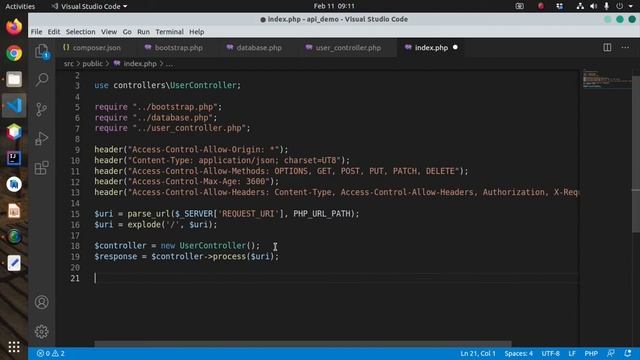Open the IntelliJ IDEA dock icon
The height and width of the screenshot is (360, 640).
tap(14, 158)
